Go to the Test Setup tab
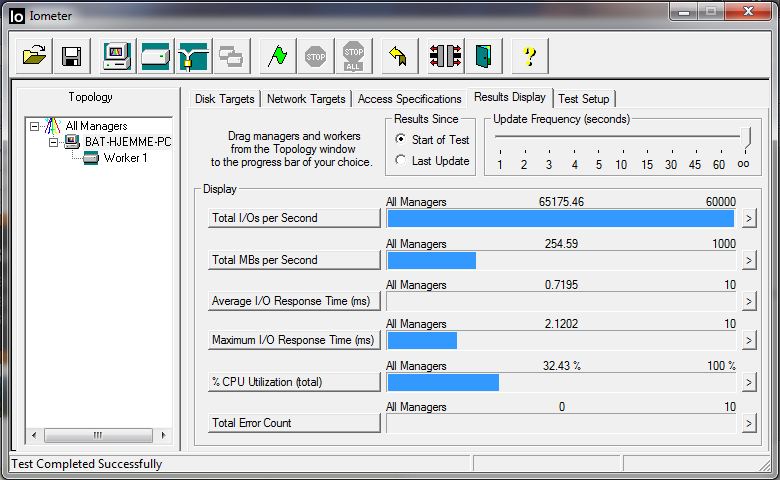The width and height of the screenshot is (780, 480). [584, 98]
